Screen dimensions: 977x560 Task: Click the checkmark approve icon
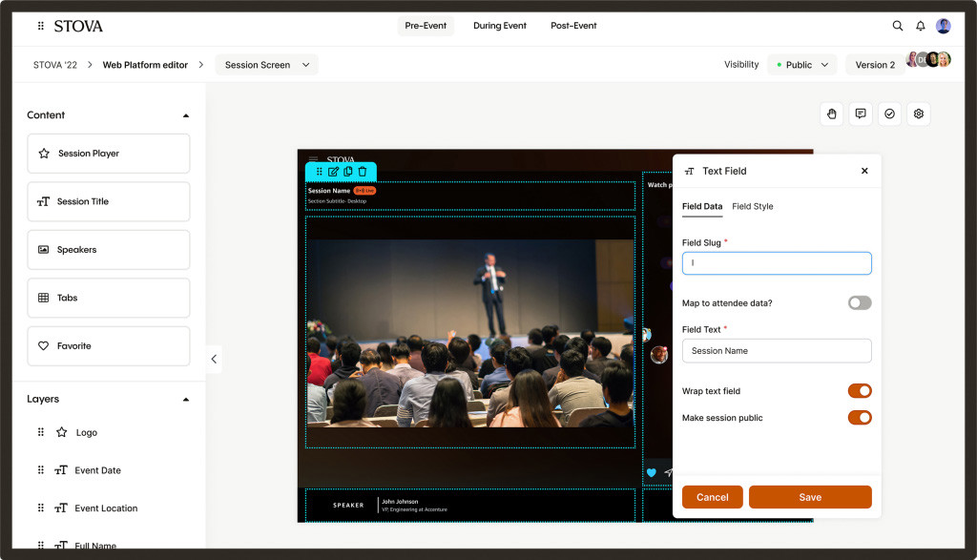click(889, 114)
